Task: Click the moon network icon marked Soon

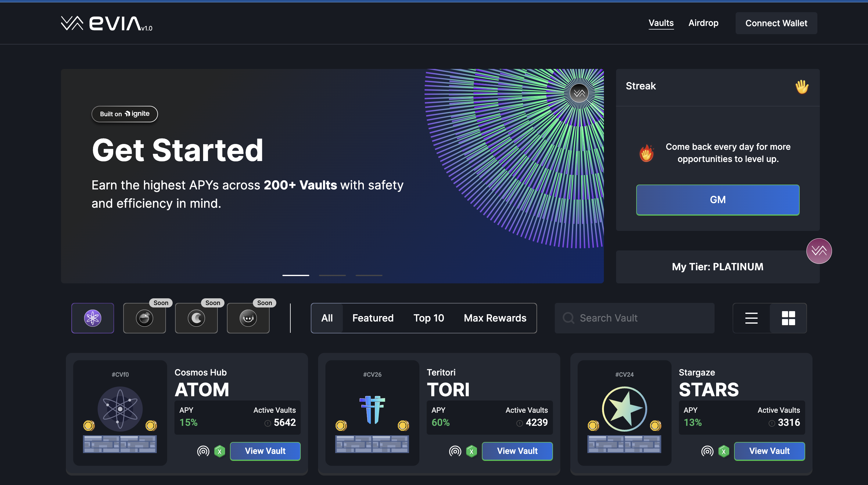Action: click(x=196, y=318)
